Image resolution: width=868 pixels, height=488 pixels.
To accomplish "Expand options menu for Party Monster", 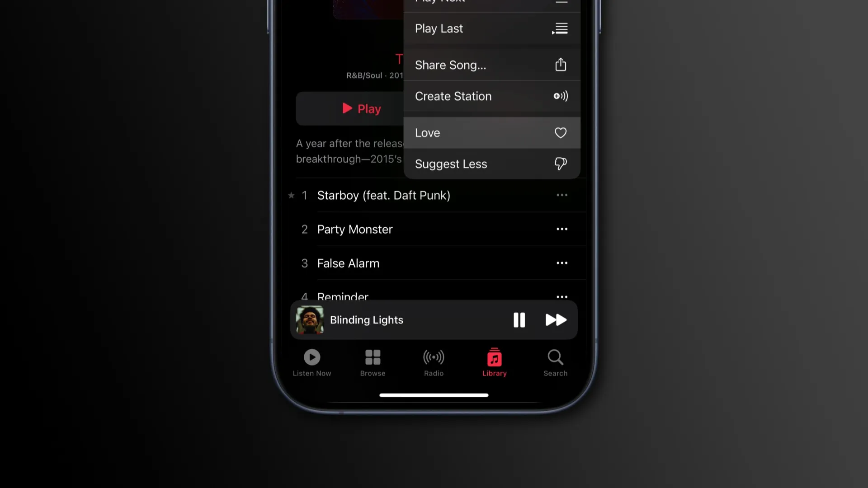I will [x=561, y=229].
